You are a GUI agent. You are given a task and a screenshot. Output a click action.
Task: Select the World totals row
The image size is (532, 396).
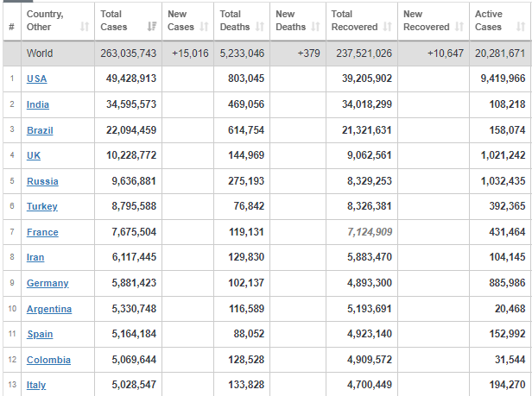(x=267, y=53)
